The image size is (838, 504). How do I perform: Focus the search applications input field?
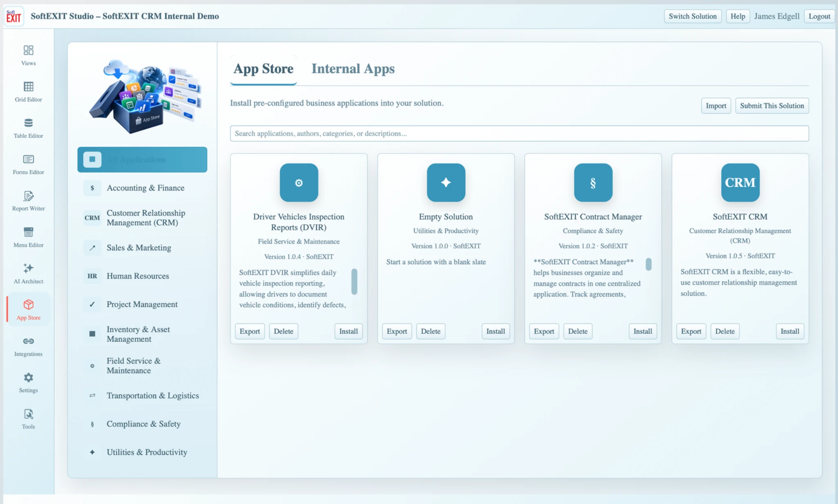[519, 133]
